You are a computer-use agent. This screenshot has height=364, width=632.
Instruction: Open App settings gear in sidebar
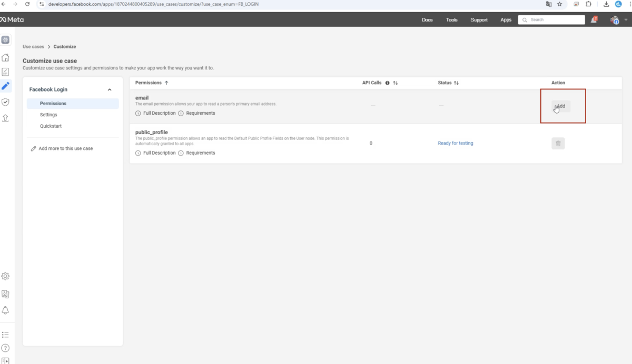(x=5, y=276)
